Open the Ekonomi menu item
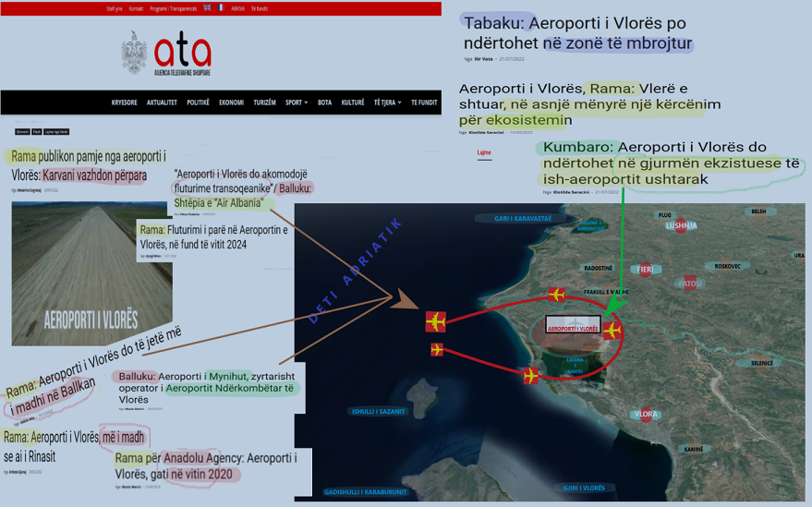The image size is (812, 507). 231,103
